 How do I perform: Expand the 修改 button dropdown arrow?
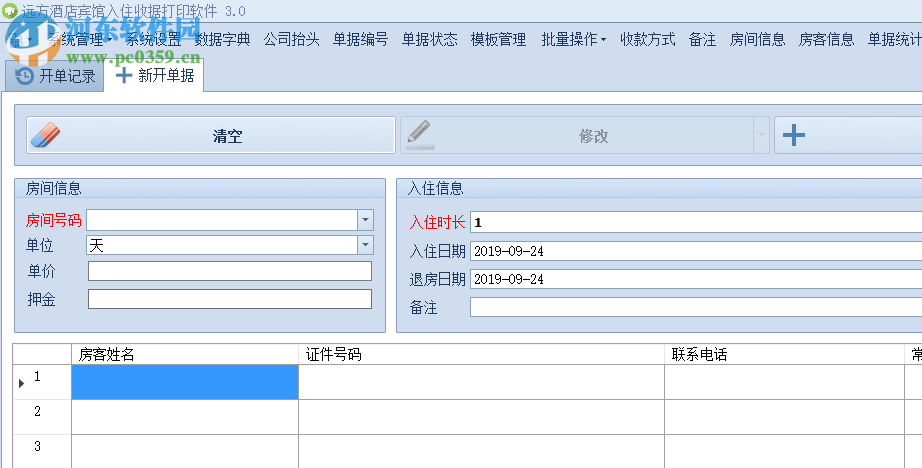[x=761, y=135]
